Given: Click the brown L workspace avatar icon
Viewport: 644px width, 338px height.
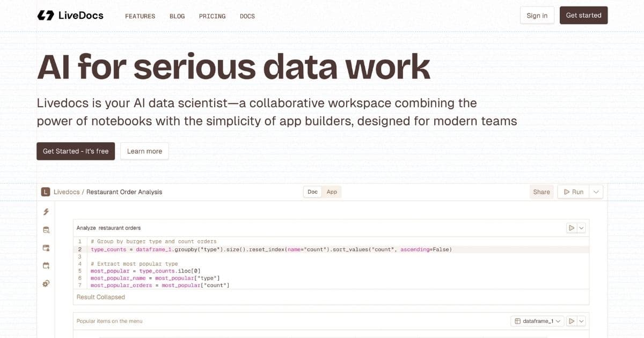Looking at the screenshot, I should point(46,192).
